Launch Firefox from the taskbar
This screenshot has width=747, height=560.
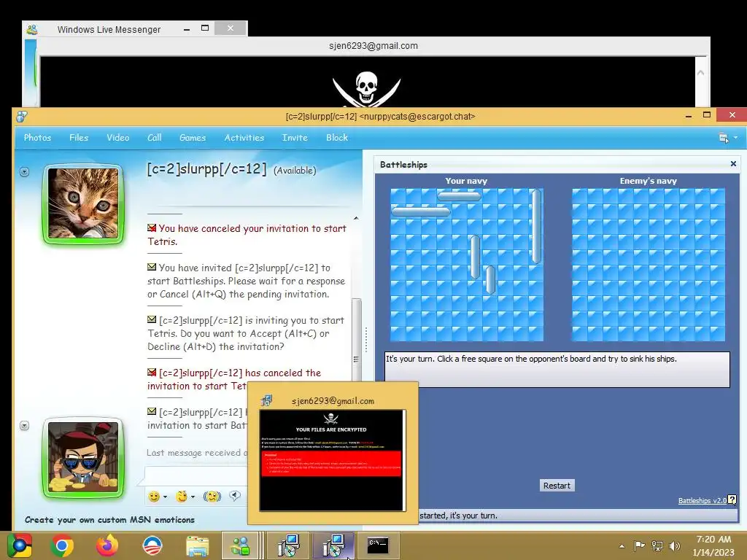coord(107,545)
